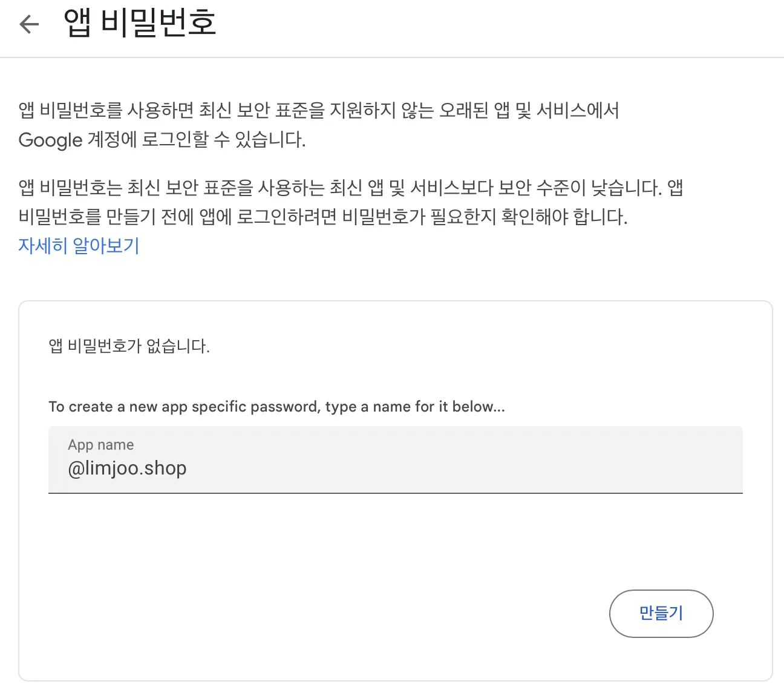This screenshot has height=690, width=784.
Task: Click the 앱 비밀번호가 없습니다 message
Action: coord(129,346)
